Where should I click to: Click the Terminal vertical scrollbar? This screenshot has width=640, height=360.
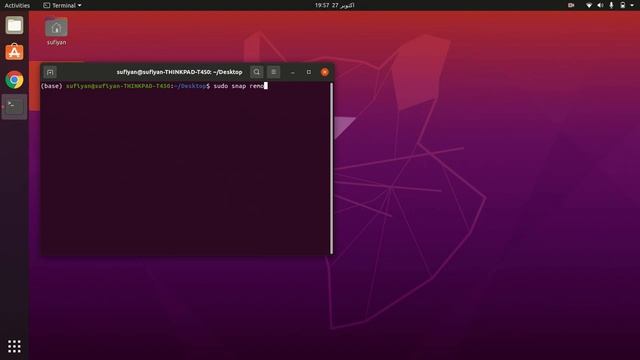click(331, 168)
